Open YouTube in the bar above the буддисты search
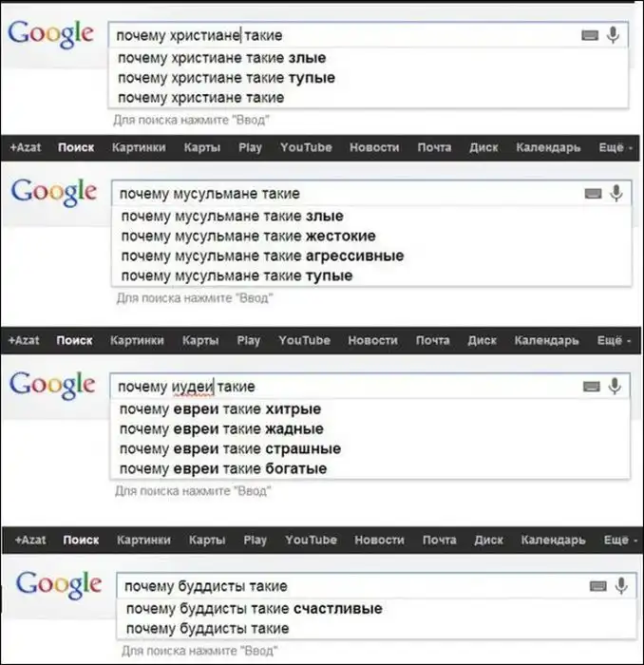Viewport: 644px width, 665px height. [x=311, y=540]
